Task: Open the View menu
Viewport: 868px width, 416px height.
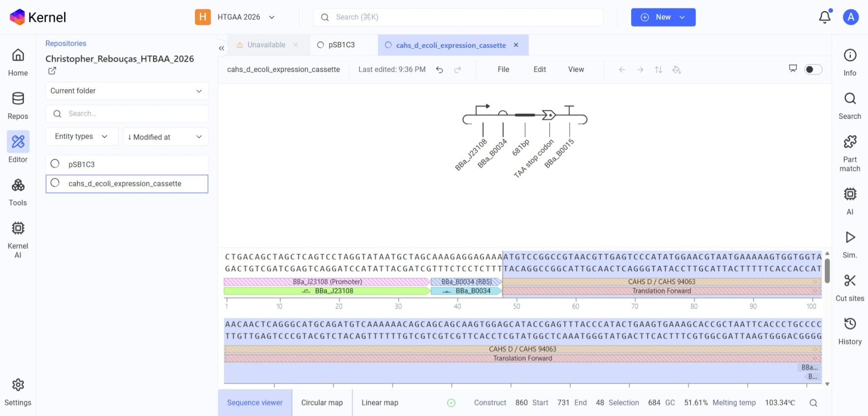Action: point(576,69)
